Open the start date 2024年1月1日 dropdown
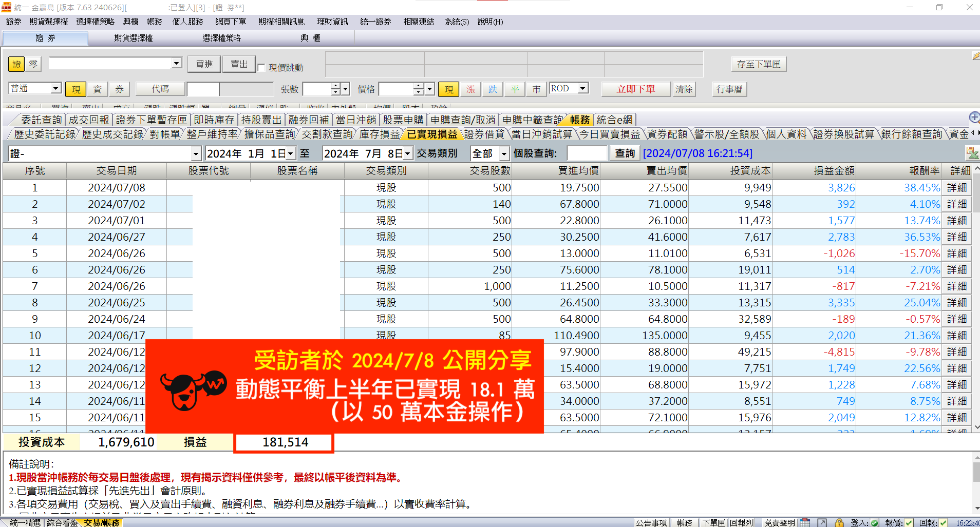The image size is (980, 527). pos(291,153)
